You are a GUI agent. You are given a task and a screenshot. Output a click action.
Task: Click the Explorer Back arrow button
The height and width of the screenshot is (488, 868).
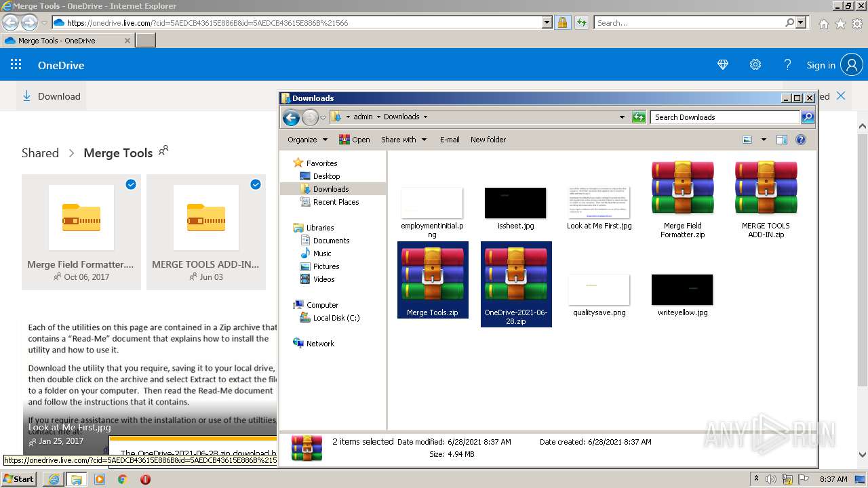click(292, 117)
